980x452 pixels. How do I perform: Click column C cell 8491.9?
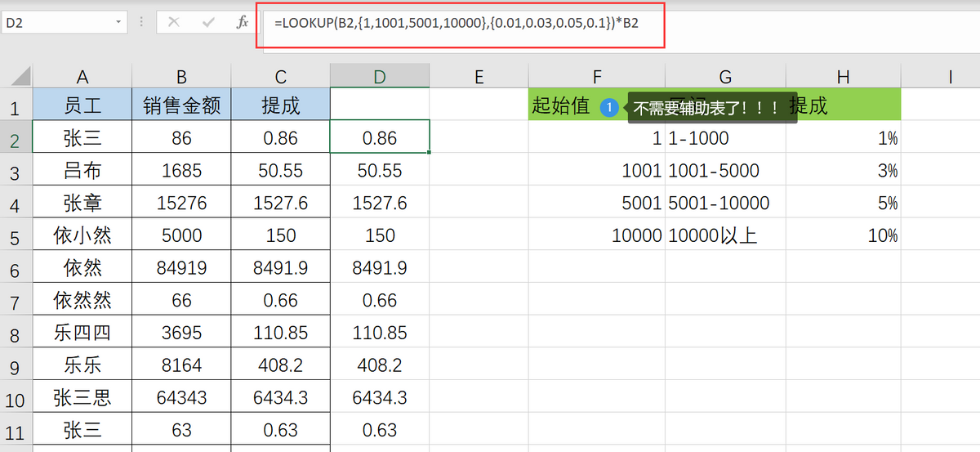281,267
